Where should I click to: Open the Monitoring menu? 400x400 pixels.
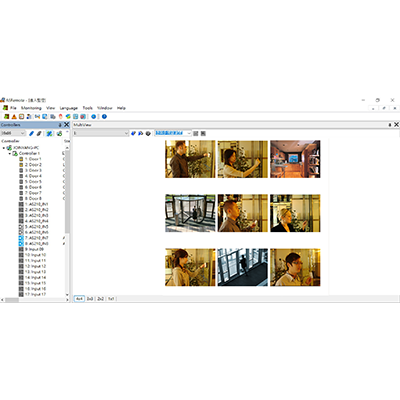coord(31,108)
